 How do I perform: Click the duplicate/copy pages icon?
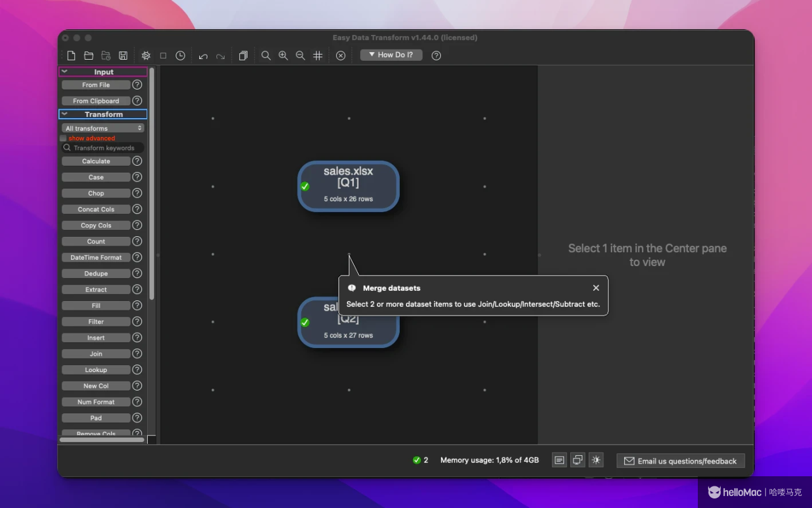click(243, 56)
